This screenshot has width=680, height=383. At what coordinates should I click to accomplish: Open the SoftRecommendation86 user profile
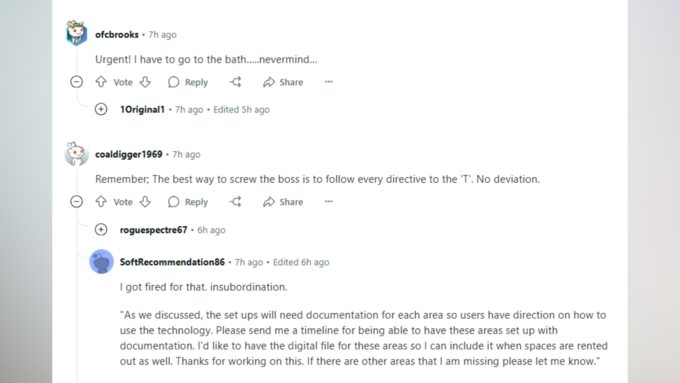(172, 262)
